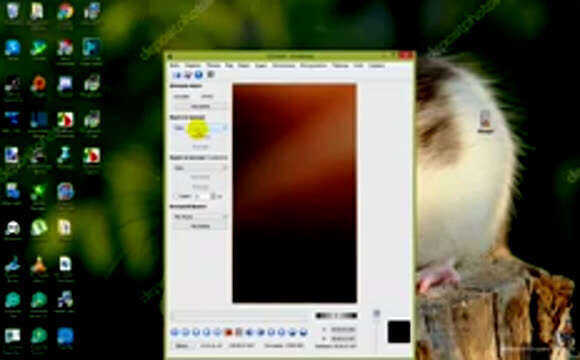The image size is (580, 360).
Task: Open the small dropdown at the app's bottom-left corner
Action: click(184, 346)
